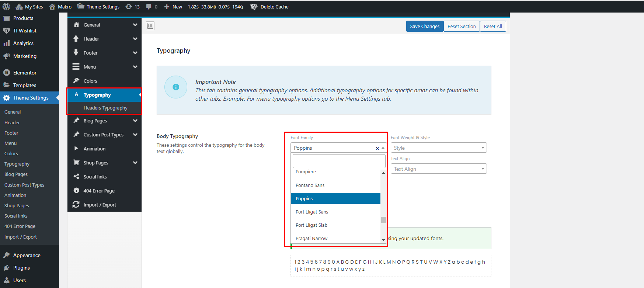
Task: Open General submenu under Theme Settings
Action: click(13, 112)
